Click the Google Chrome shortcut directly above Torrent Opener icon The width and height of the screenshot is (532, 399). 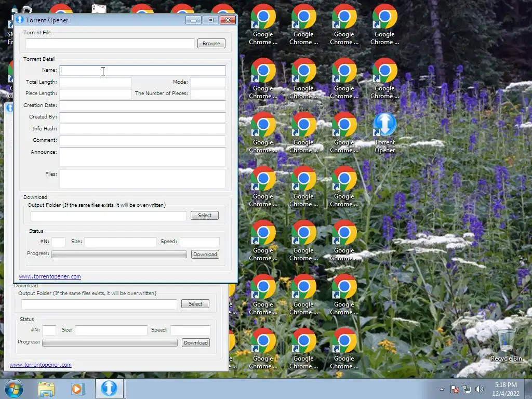pos(384,79)
